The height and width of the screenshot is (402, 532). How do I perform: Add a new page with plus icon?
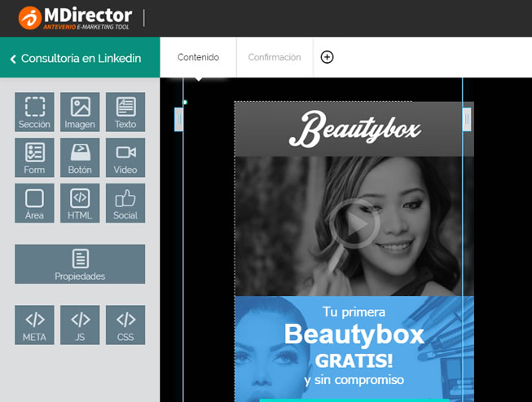tap(327, 57)
